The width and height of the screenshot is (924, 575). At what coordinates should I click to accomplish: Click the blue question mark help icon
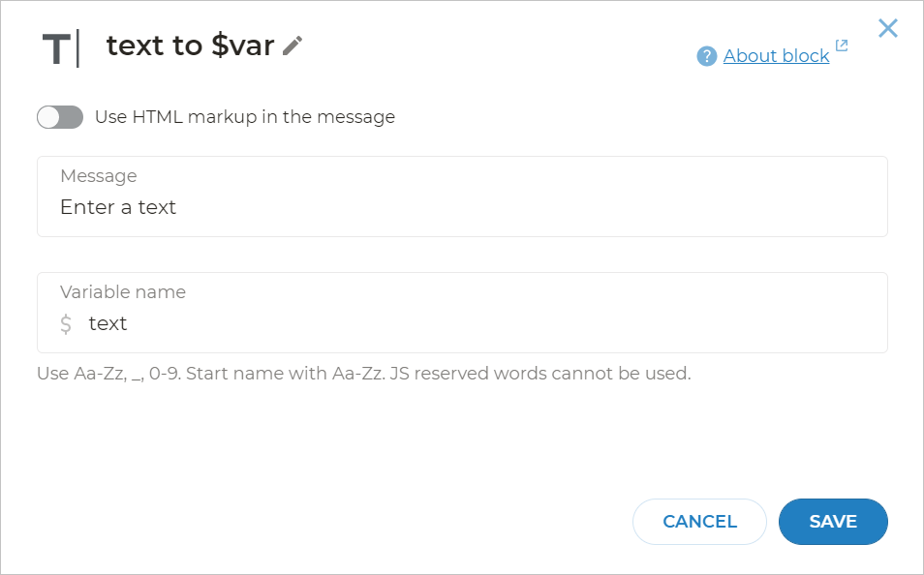click(x=707, y=56)
